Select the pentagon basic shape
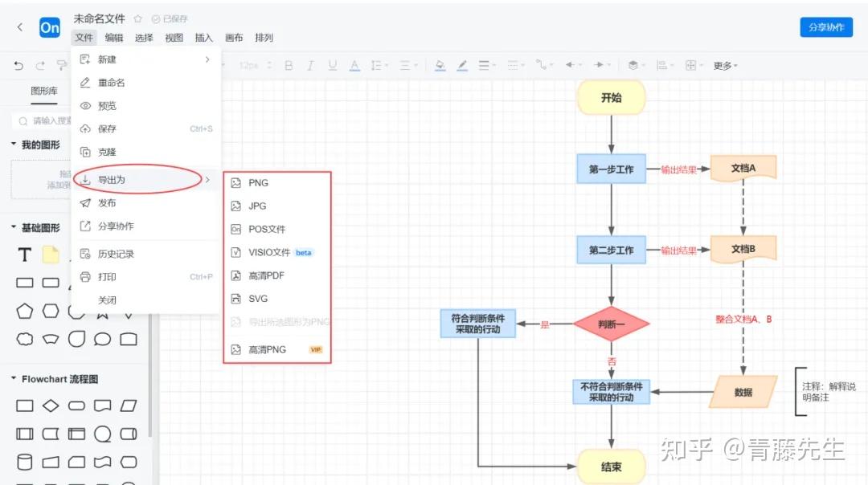Screen dimensions: 868x485 coord(24,312)
